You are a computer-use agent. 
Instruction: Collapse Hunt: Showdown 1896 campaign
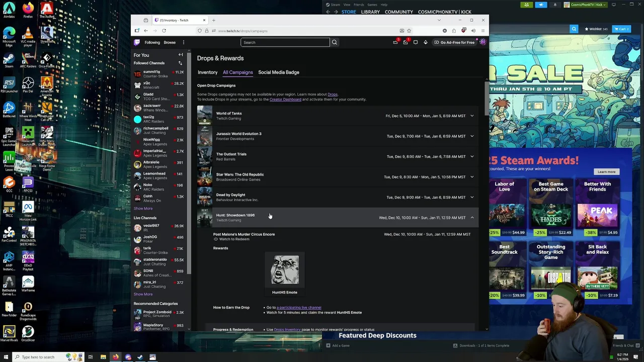[472, 218]
